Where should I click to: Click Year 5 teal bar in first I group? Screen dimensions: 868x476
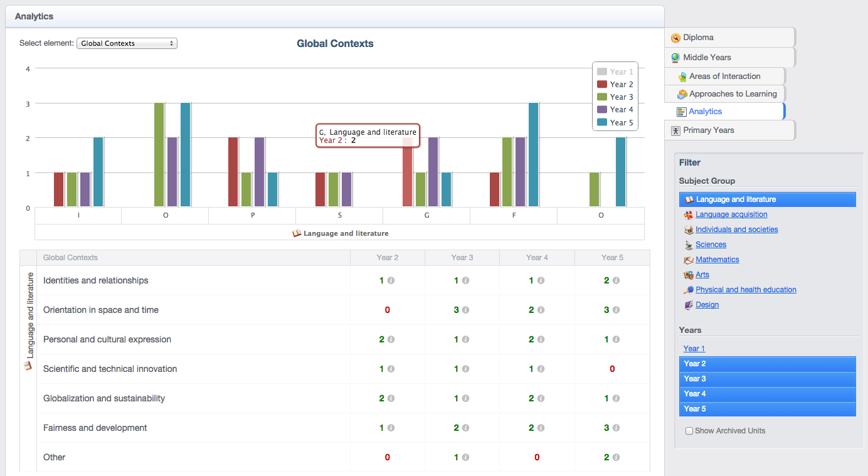click(x=98, y=172)
